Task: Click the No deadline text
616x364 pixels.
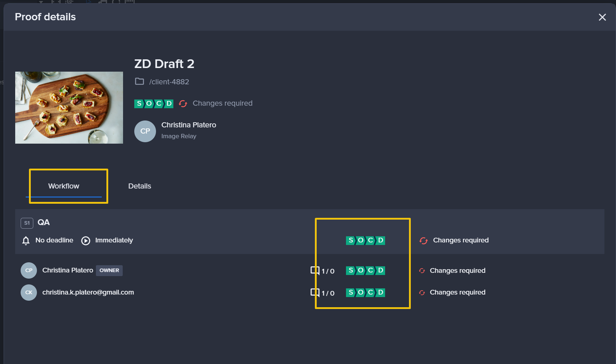Action: tap(54, 240)
